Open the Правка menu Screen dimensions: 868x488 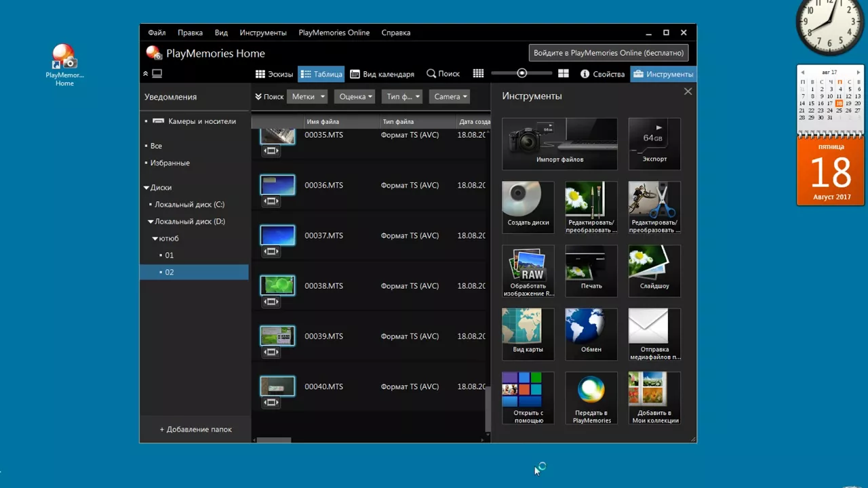click(x=190, y=33)
